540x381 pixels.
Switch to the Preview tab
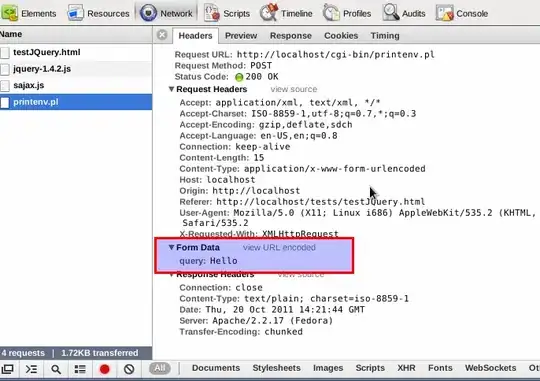(x=241, y=35)
